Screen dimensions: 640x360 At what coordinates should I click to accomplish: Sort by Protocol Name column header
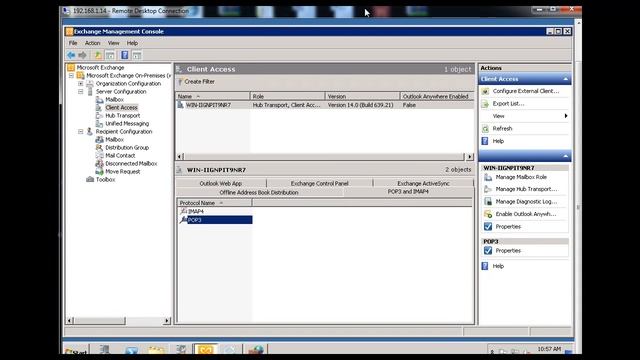pyautogui.click(x=215, y=203)
